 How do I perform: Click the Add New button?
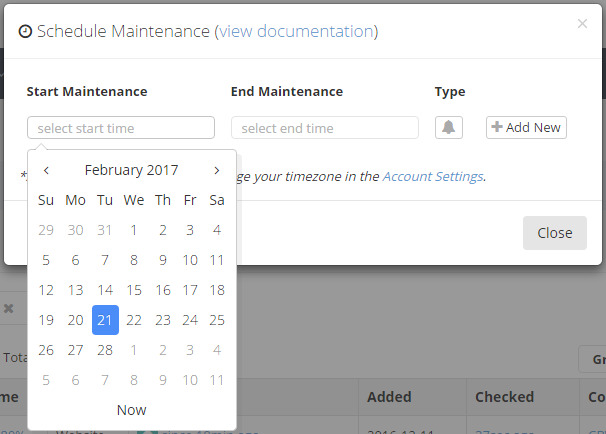click(526, 128)
